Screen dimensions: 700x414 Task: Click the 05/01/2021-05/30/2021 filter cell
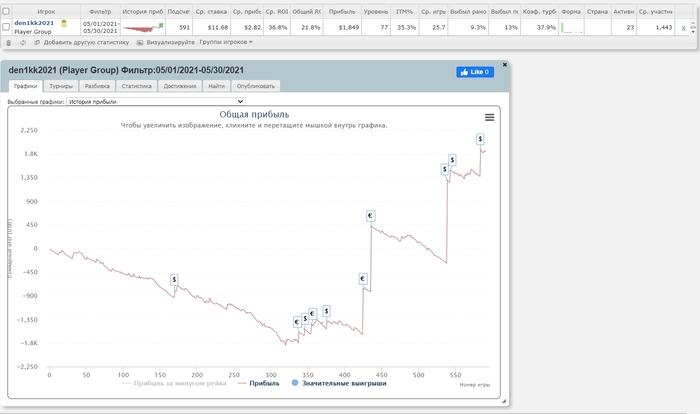[x=100, y=27]
